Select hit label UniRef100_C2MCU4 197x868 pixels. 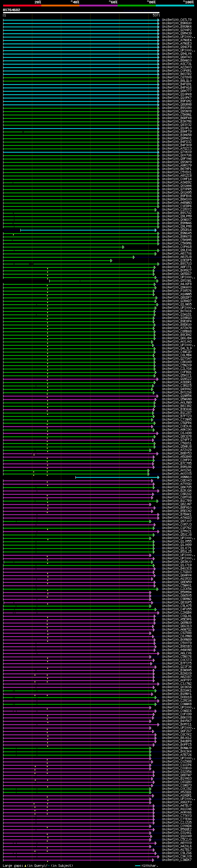tap(177, 700)
